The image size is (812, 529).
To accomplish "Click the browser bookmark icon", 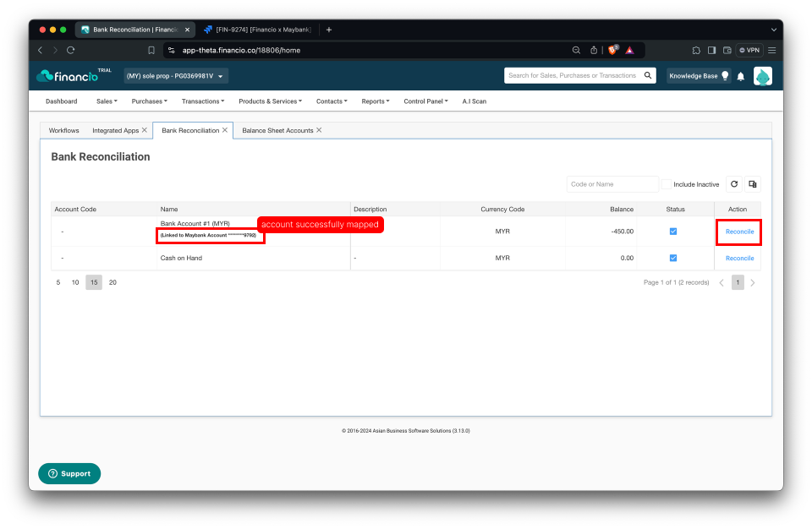I will click(151, 50).
